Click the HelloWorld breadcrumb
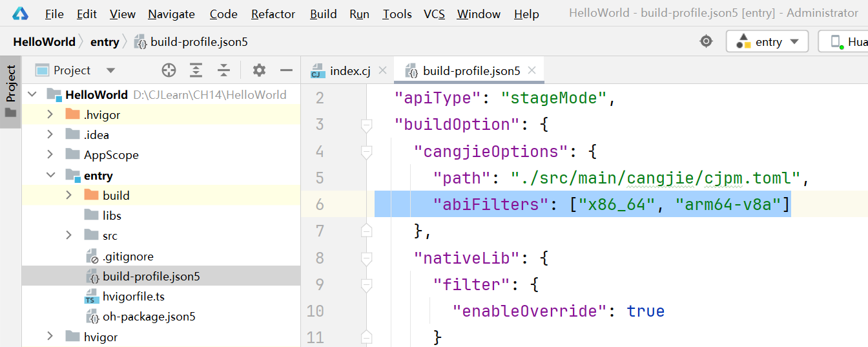The height and width of the screenshot is (347, 868). [44, 42]
